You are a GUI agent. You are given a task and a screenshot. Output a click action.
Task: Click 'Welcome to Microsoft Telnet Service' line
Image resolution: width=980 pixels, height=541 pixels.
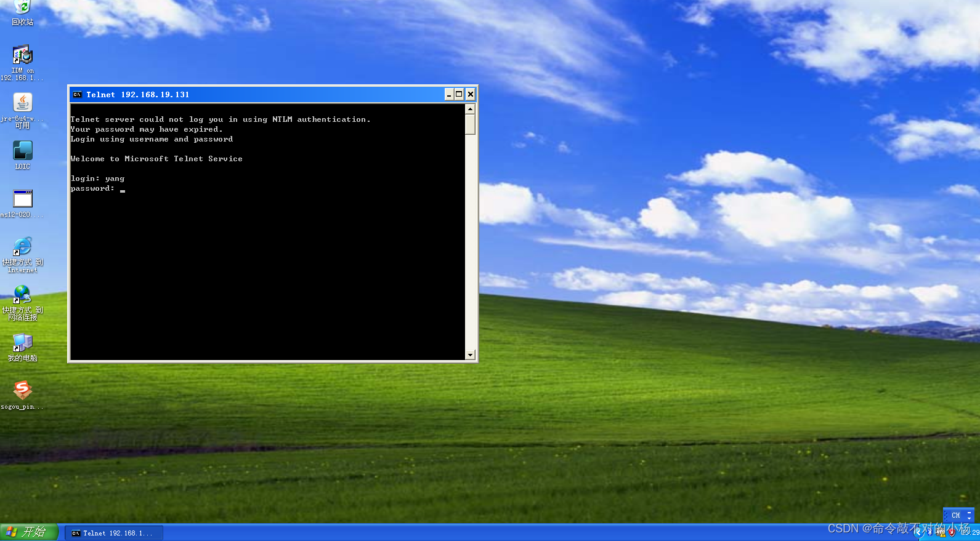pyautogui.click(x=156, y=159)
